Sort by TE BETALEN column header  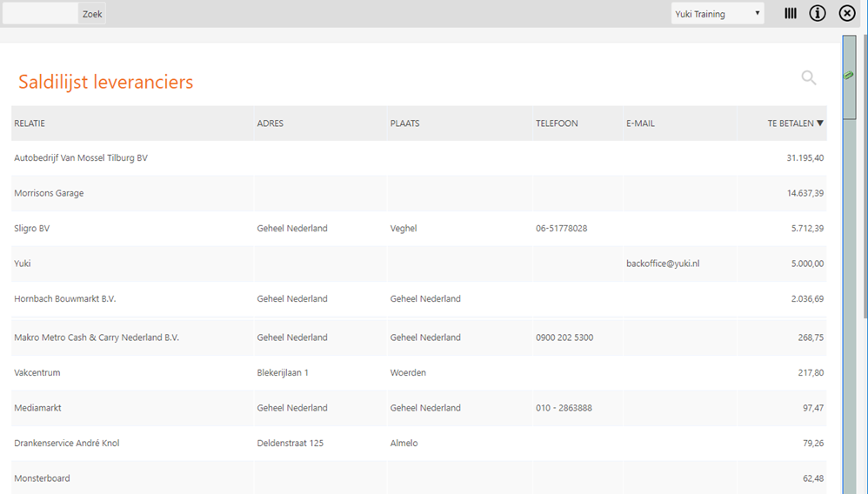click(795, 123)
